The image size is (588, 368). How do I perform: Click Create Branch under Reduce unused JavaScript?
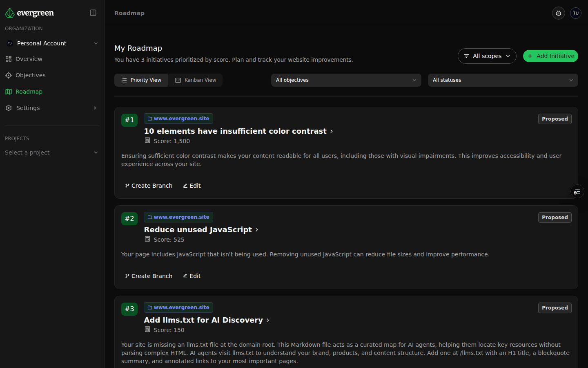point(149,276)
